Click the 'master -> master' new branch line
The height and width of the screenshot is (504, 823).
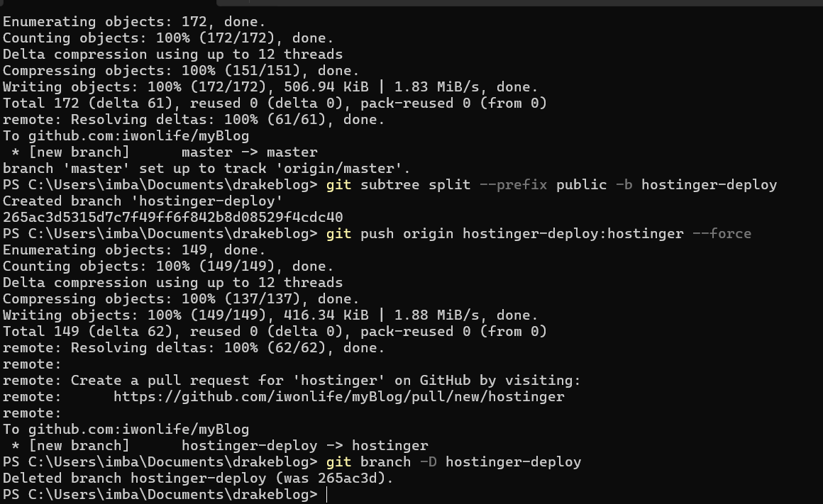pyautogui.click(x=249, y=152)
